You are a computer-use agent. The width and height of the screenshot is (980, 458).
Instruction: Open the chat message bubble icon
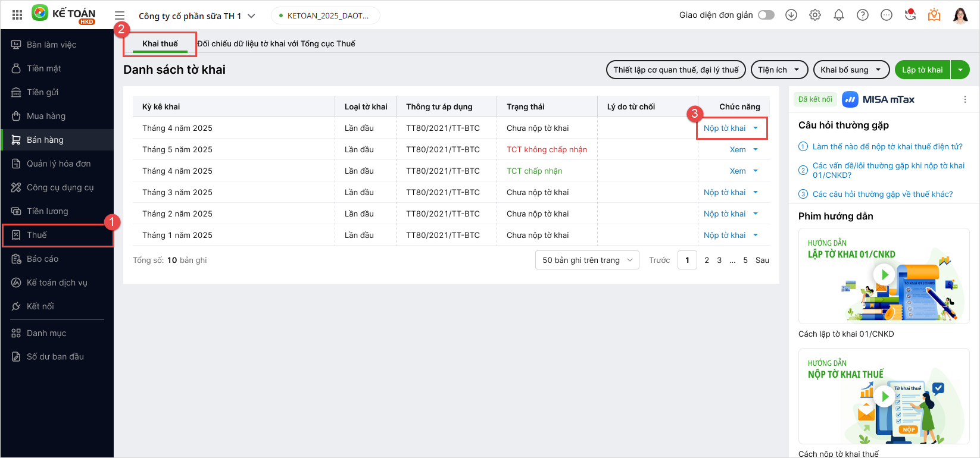click(887, 15)
